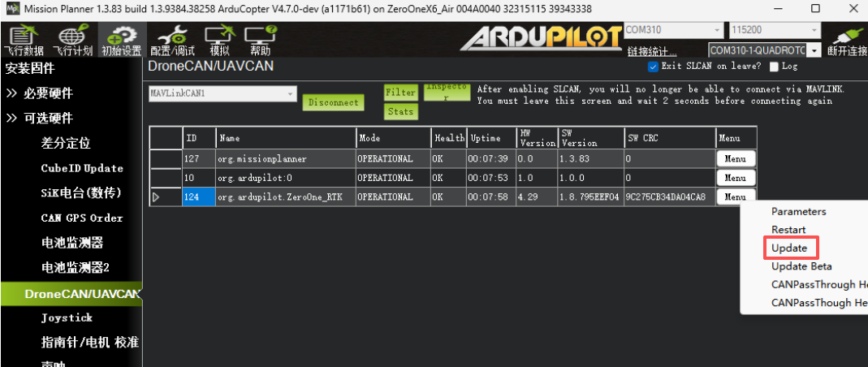This screenshot has width=868, height=367.
Task: Click the 断开连接 disconnect plug icon
Action: coord(847,41)
